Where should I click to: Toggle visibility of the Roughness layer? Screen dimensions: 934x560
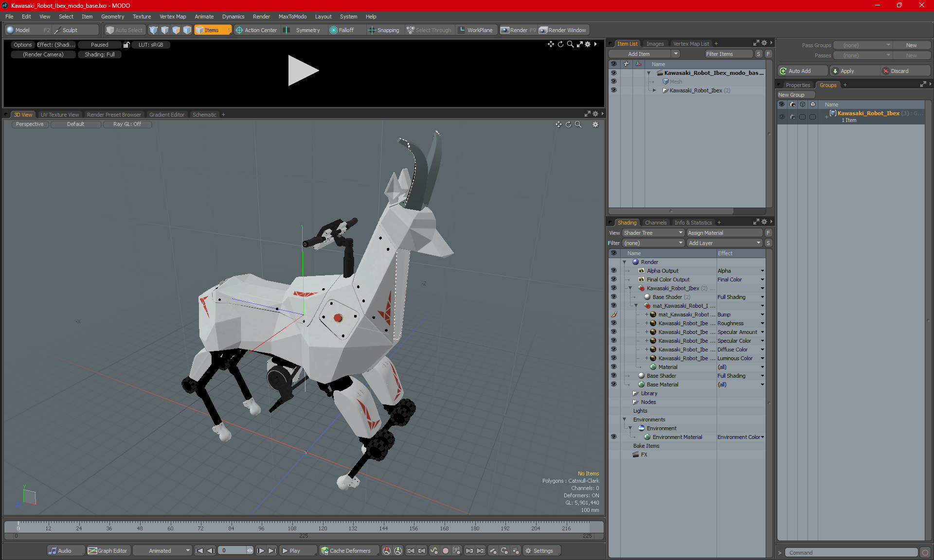point(613,323)
